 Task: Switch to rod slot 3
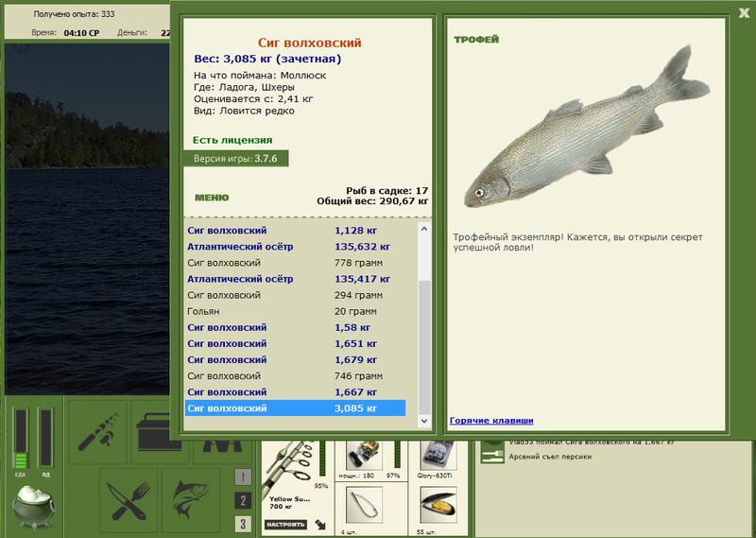pyautogui.click(x=243, y=524)
